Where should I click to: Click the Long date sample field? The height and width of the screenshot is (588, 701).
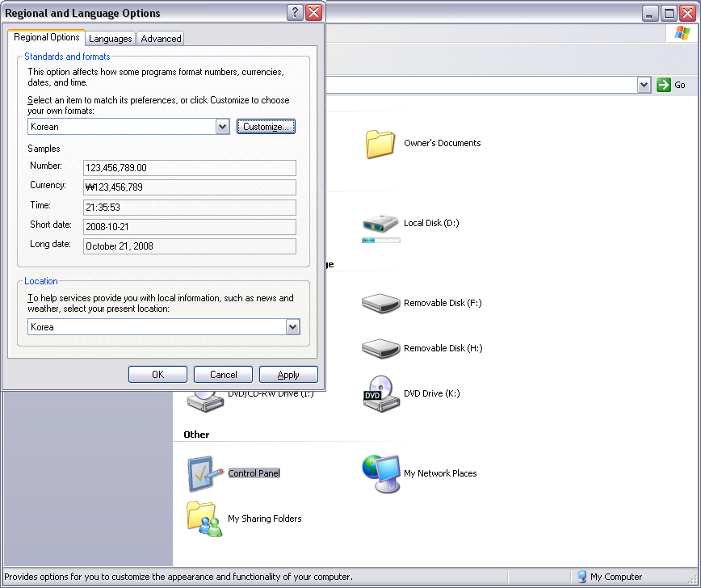point(190,246)
